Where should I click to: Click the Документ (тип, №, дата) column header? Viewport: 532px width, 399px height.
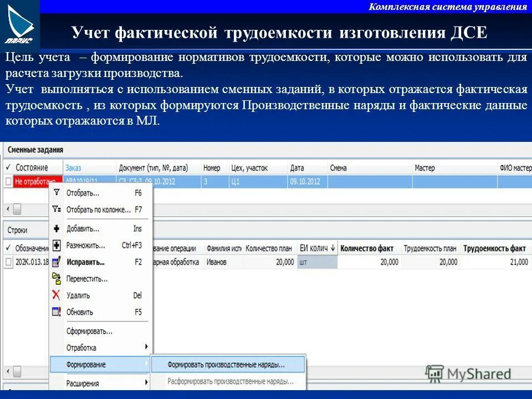158,167
